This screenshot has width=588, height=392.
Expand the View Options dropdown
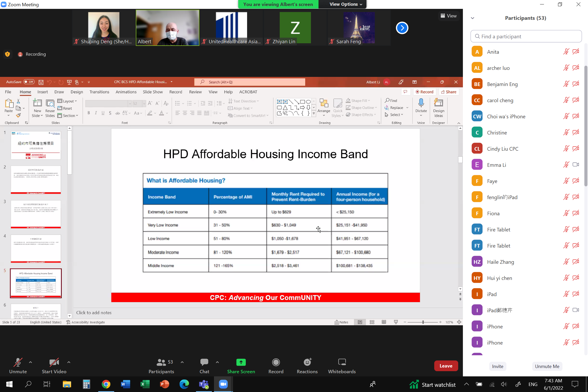tap(346, 4)
